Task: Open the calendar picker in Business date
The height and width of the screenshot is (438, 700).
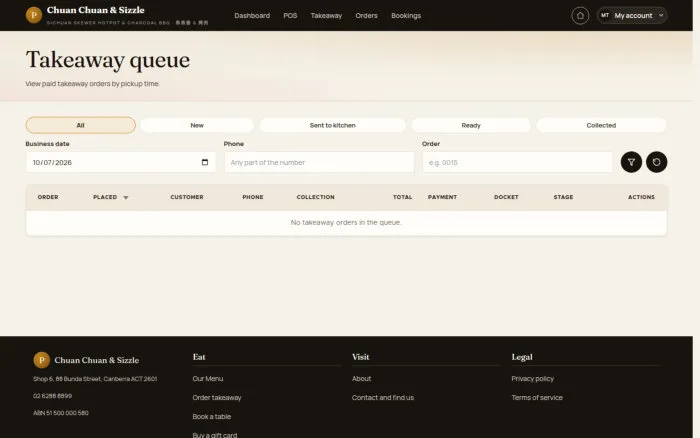Action: click(x=205, y=162)
